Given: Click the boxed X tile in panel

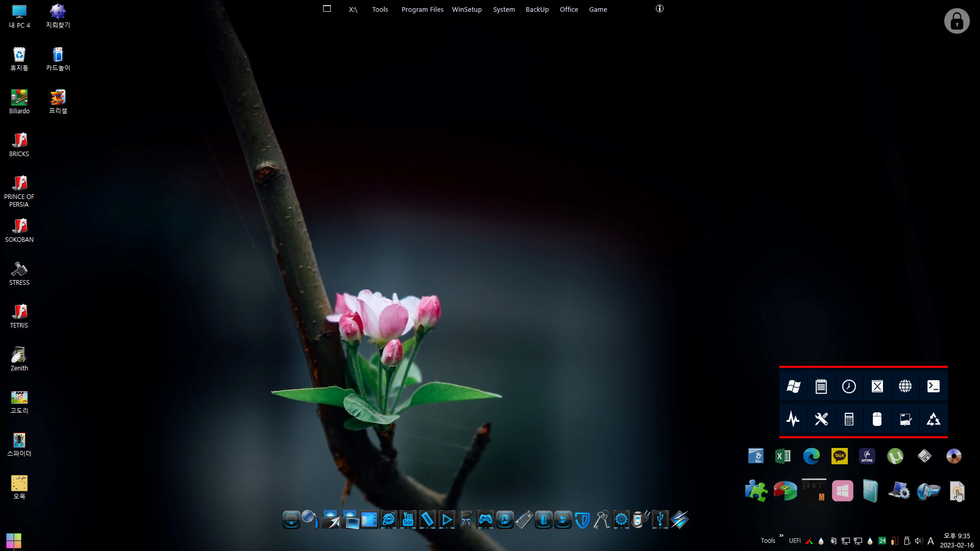Looking at the screenshot, I should tap(877, 386).
